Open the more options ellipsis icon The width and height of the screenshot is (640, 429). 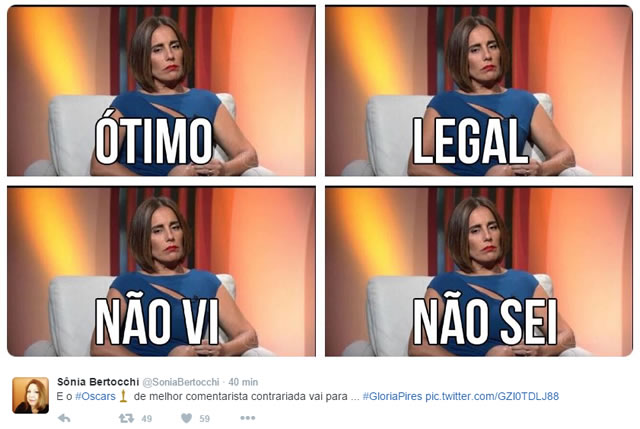click(x=248, y=418)
